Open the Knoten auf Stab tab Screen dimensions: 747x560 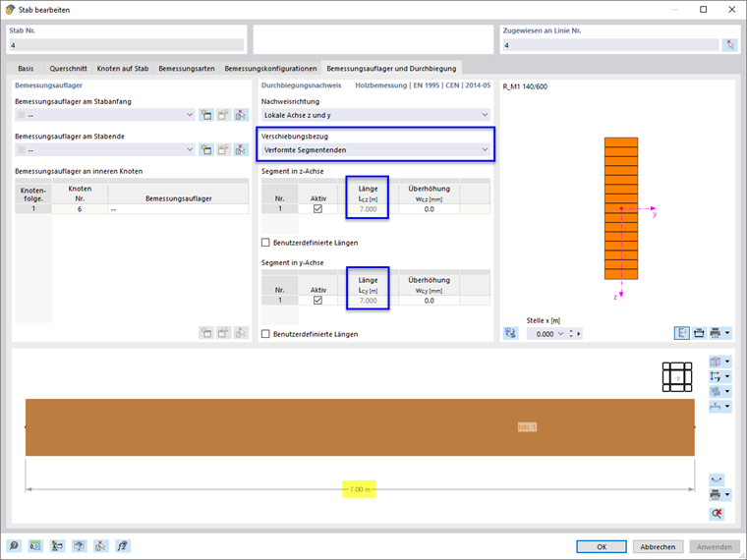[123, 68]
